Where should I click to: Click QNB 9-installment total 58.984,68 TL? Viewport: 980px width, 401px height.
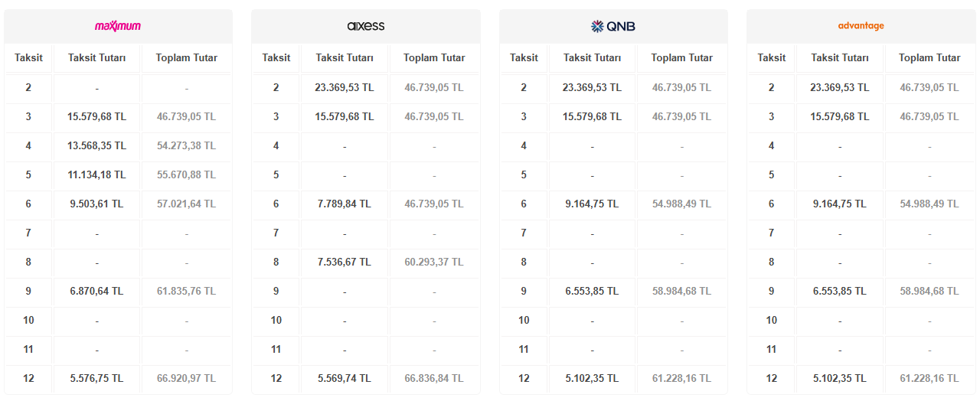682,291
